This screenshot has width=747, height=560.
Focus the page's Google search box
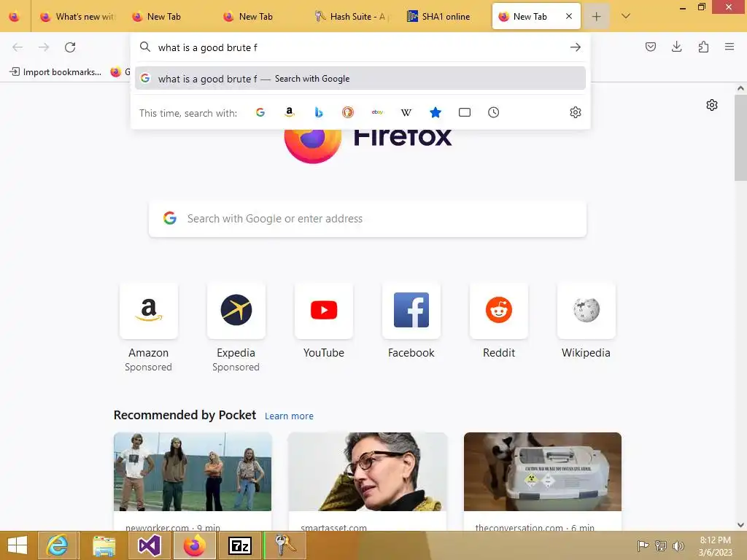[x=368, y=219]
